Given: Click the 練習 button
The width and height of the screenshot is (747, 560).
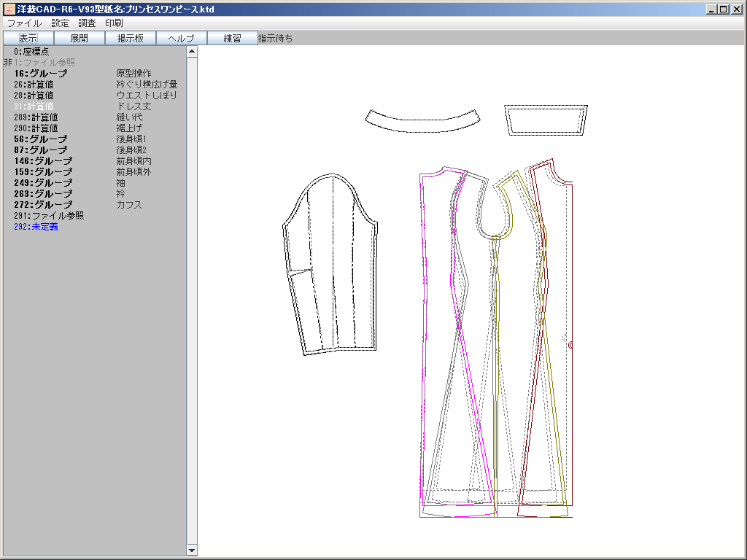Looking at the screenshot, I should point(232,38).
